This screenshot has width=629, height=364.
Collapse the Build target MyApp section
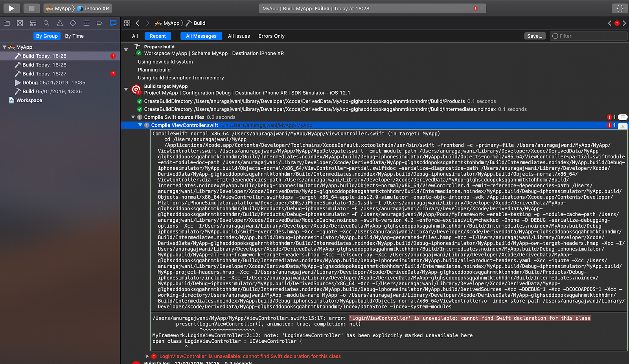pyautogui.click(x=126, y=90)
